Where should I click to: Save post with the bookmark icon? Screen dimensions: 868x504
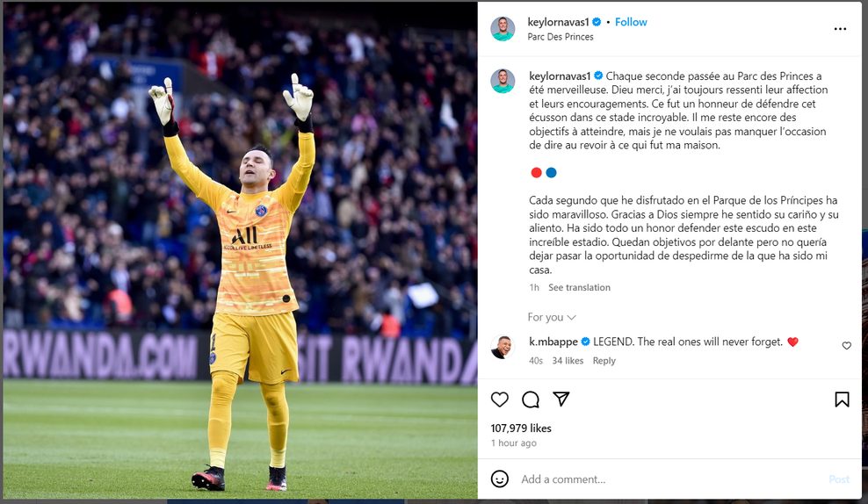(842, 399)
